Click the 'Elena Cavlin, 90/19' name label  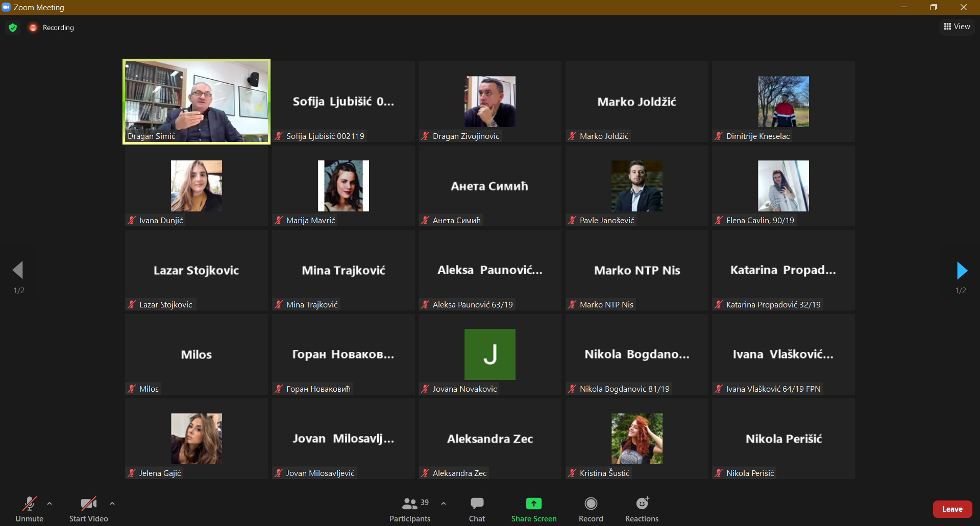pyautogui.click(x=760, y=220)
